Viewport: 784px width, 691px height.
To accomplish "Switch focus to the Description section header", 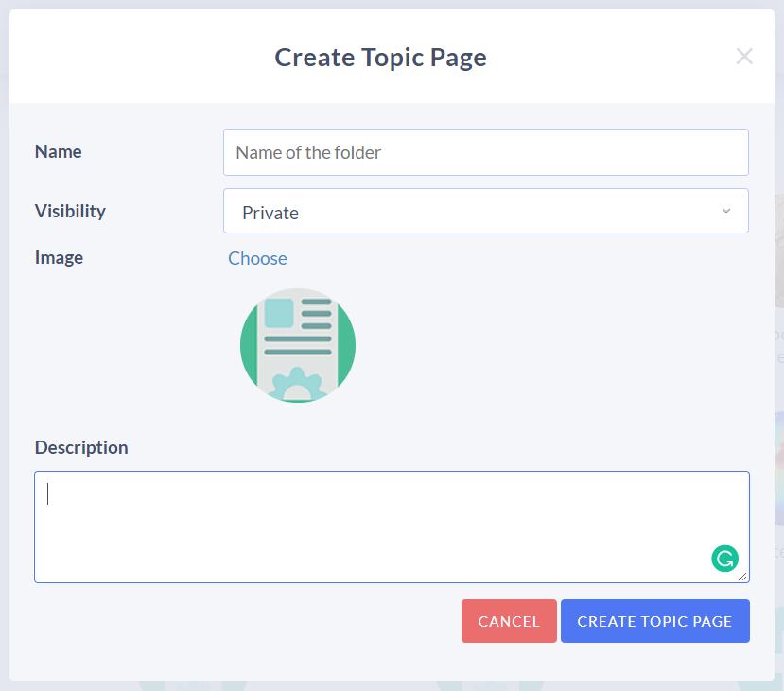I will [x=81, y=447].
